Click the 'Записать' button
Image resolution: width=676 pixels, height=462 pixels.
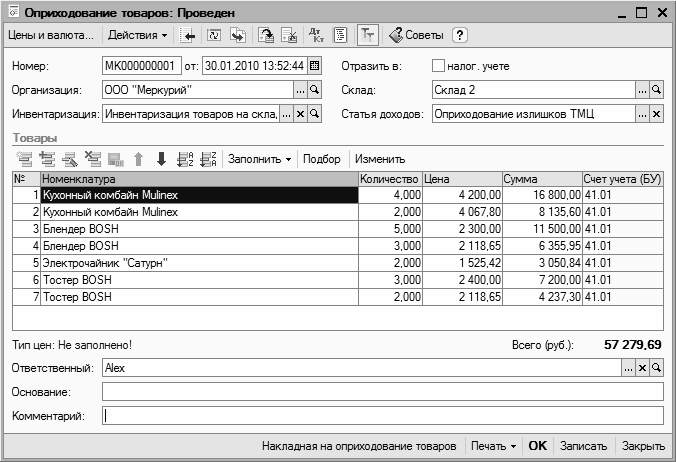click(x=583, y=446)
